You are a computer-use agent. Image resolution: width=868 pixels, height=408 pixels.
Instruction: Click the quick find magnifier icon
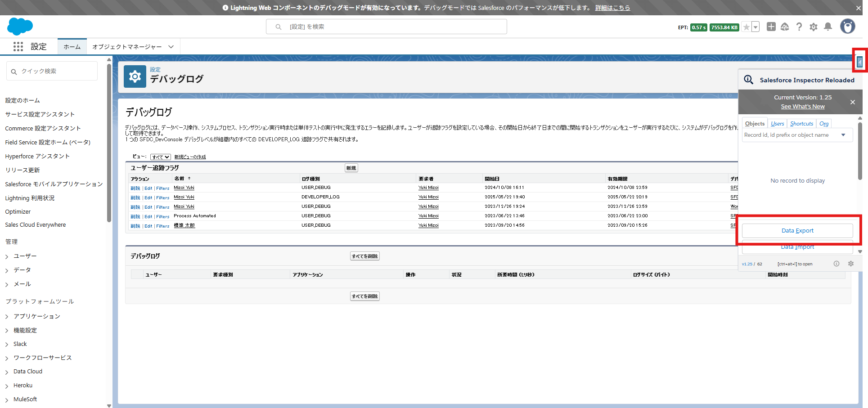coord(14,72)
